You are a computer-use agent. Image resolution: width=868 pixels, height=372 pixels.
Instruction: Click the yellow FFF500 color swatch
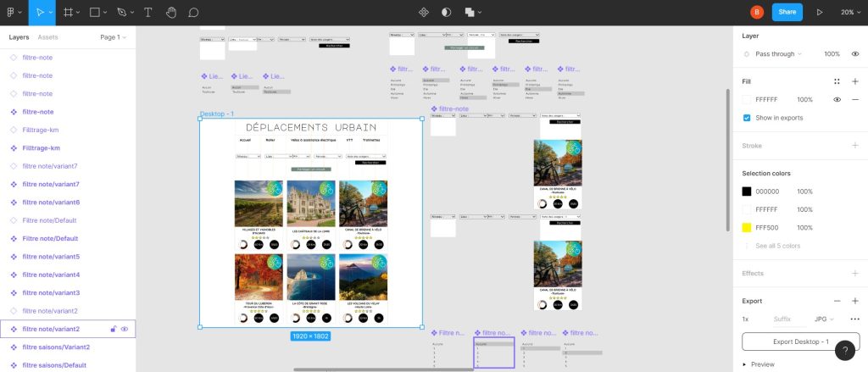[747, 227]
